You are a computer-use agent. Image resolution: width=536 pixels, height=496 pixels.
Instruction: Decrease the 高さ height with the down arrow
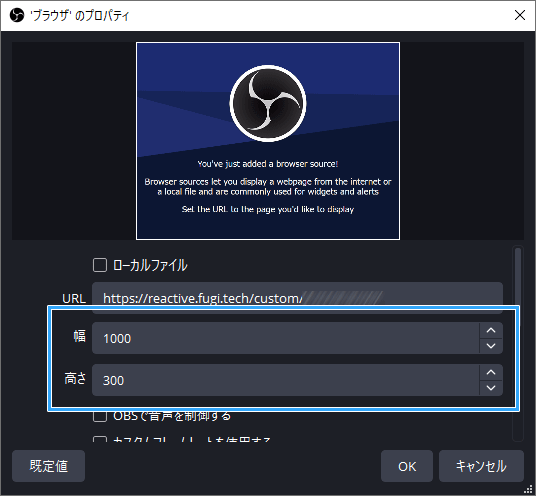491,388
